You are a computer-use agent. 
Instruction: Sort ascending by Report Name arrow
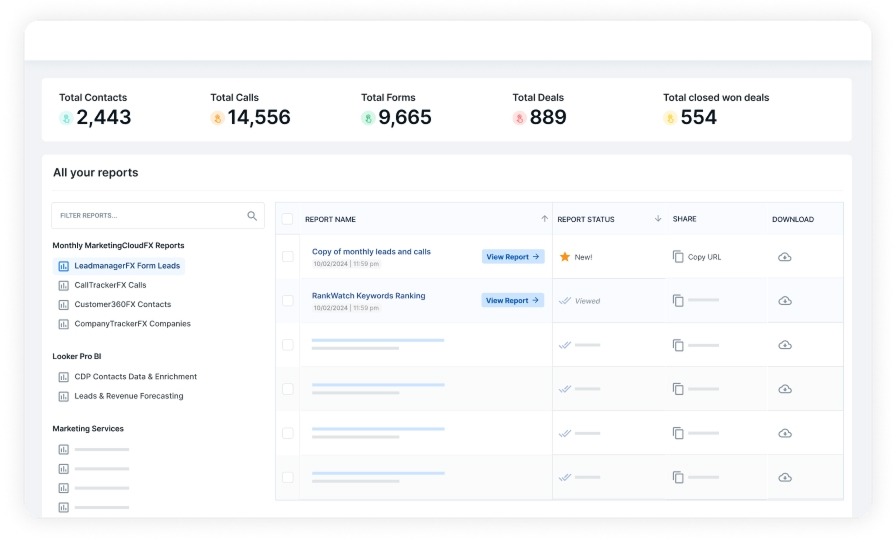pyautogui.click(x=544, y=219)
